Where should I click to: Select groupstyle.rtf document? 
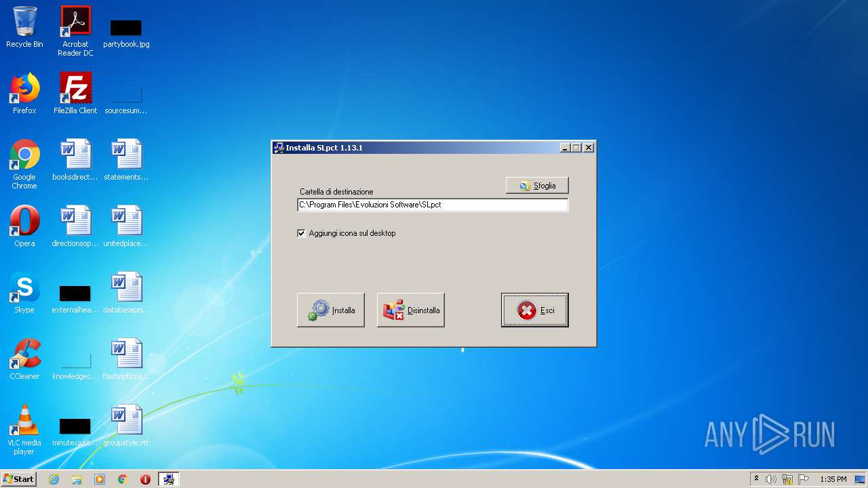(x=126, y=426)
